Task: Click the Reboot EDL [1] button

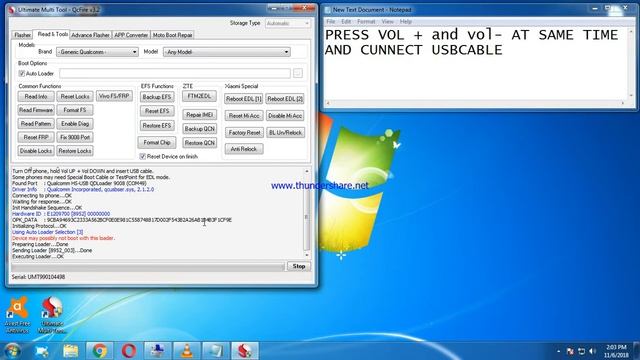Action: pyautogui.click(x=244, y=99)
